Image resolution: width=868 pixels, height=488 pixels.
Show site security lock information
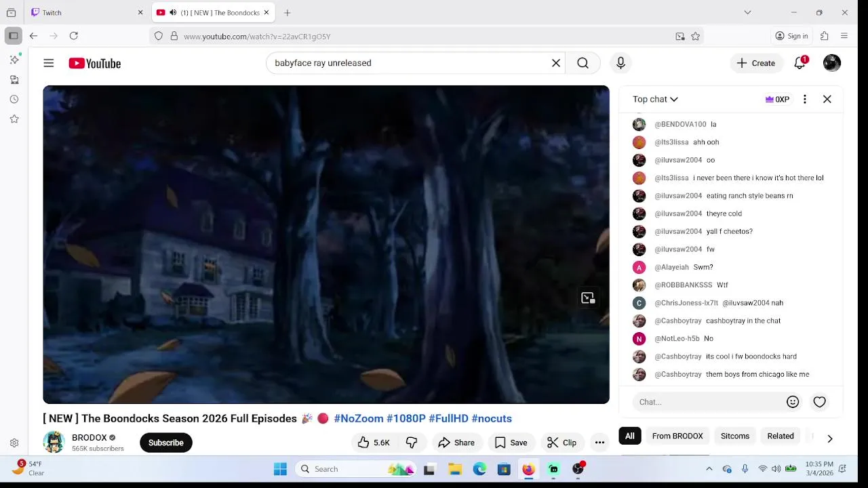coord(174,36)
